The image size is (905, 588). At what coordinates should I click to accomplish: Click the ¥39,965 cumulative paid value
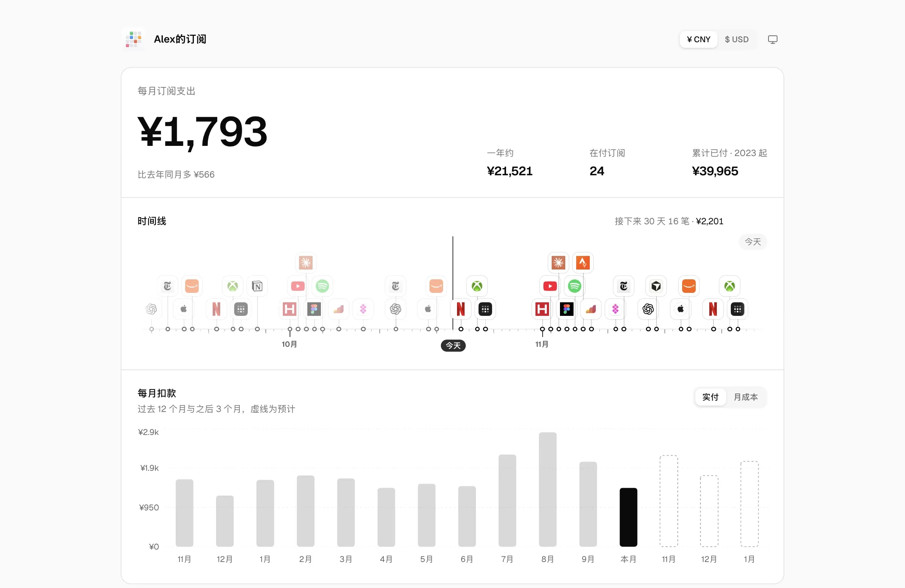click(x=715, y=171)
